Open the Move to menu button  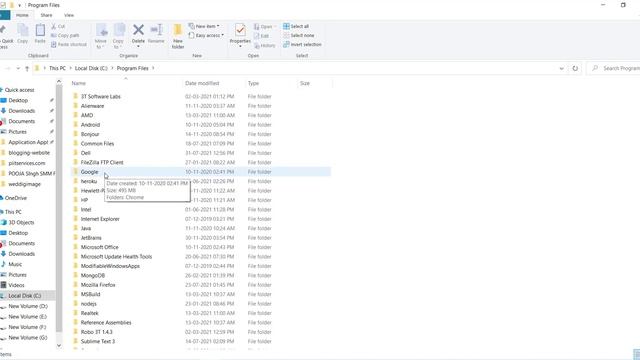pyautogui.click(x=101, y=36)
